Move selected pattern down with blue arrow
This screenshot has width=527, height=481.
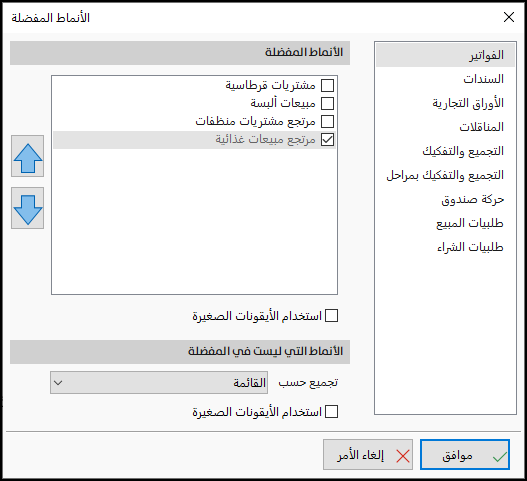coord(28,208)
